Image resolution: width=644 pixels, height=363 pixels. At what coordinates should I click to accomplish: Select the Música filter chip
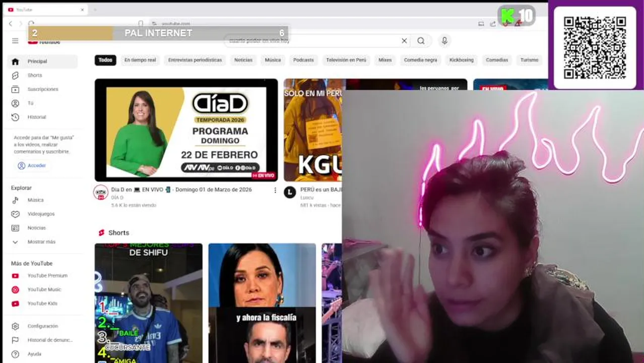point(273,60)
